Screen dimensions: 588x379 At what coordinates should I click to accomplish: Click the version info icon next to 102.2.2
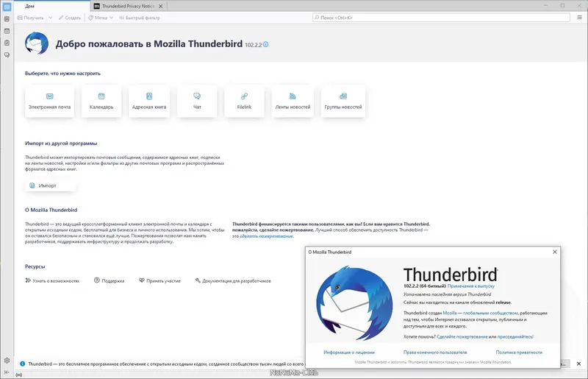pos(265,44)
